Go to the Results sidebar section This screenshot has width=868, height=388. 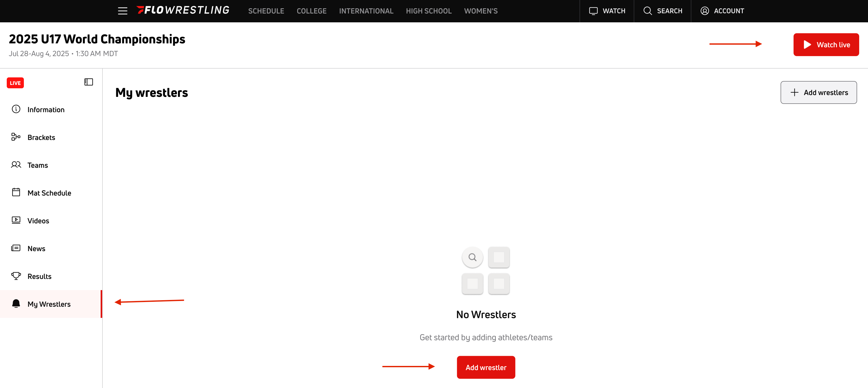click(51, 276)
